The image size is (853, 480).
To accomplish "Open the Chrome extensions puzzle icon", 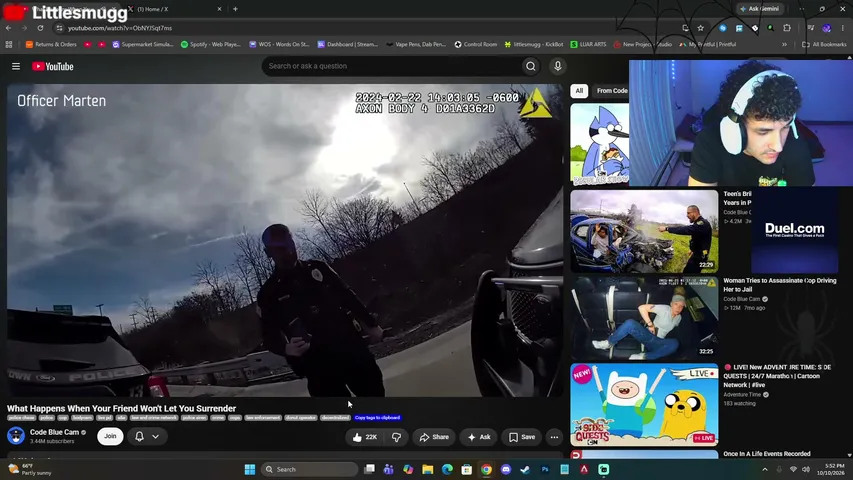I will coord(787,28).
